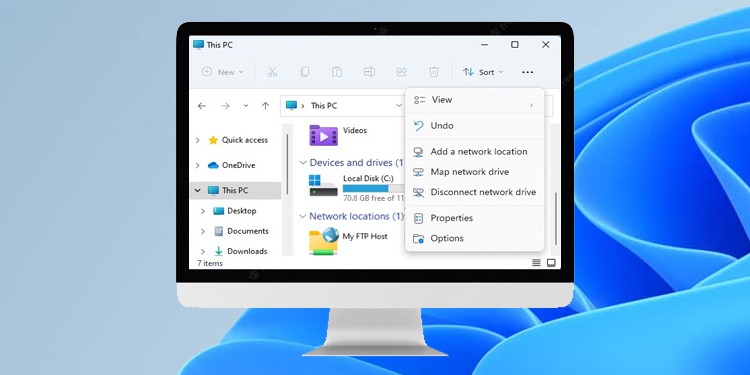Select This PC in navigation pane

click(x=235, y=190)
